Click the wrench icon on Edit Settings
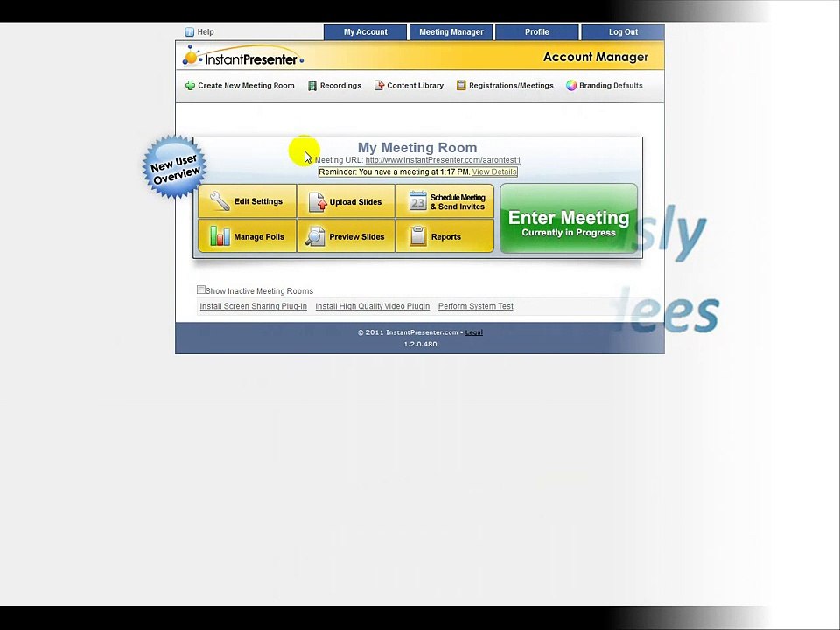 [220, 201]
